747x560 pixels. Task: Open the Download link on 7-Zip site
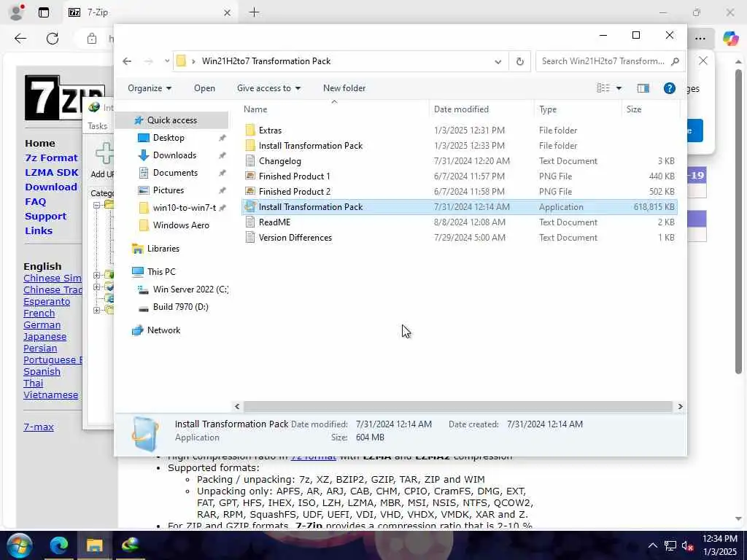[51, 187]
